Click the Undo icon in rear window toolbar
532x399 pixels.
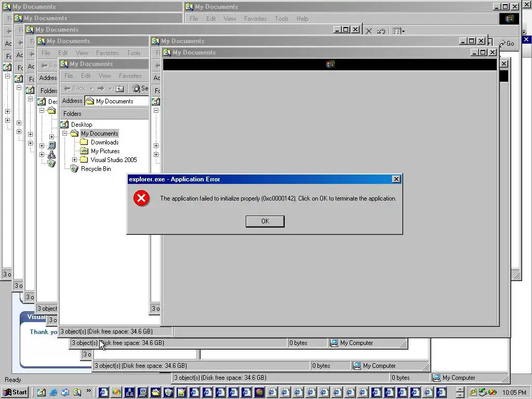pyautogui.click(x=381, y=31)
